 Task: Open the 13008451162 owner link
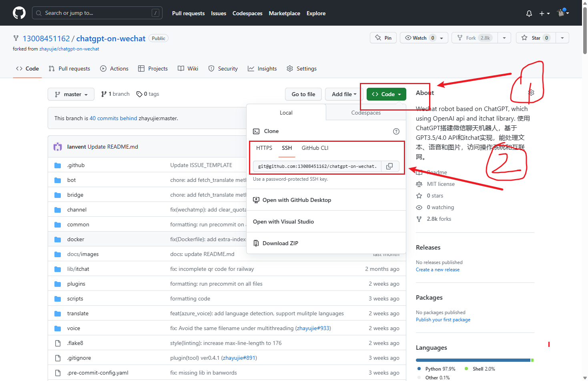[46, 38]
